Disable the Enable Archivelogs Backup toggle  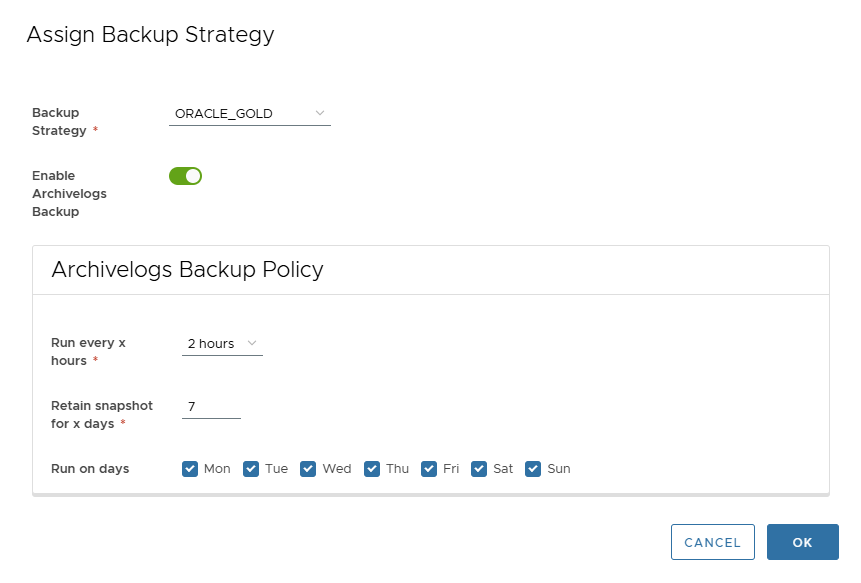coord(186,175)
